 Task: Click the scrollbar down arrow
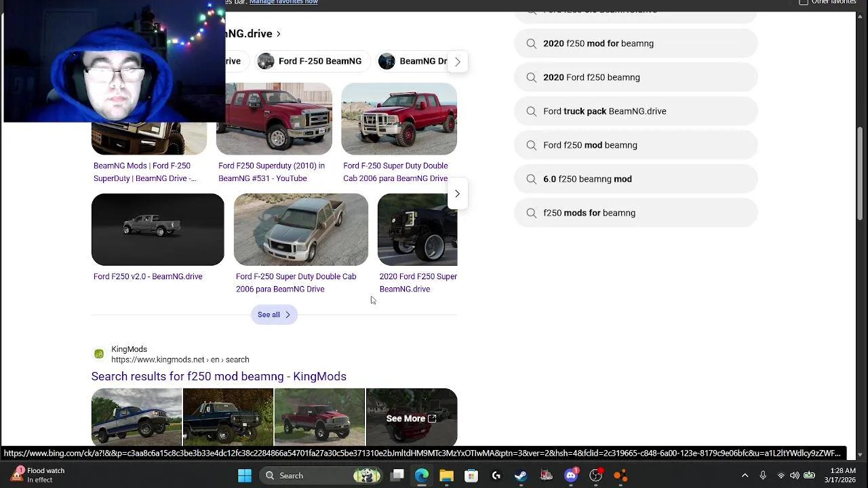tap(861, 455)
